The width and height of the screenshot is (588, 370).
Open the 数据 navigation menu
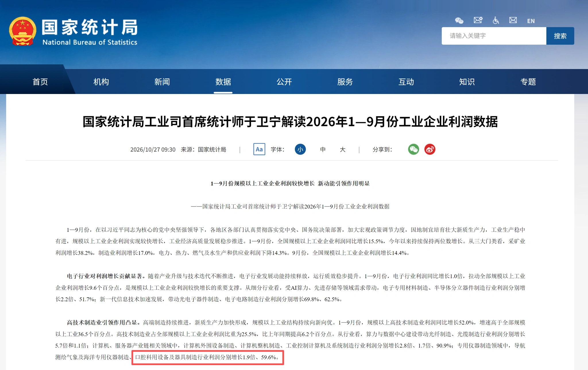coord(223,82)
